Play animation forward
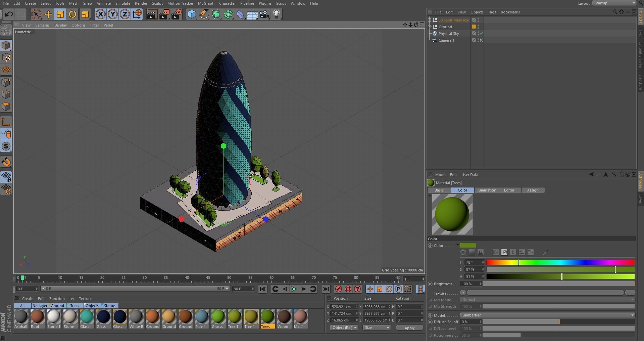The height and width of the screenshot is (341, 644). coord(294,289)
